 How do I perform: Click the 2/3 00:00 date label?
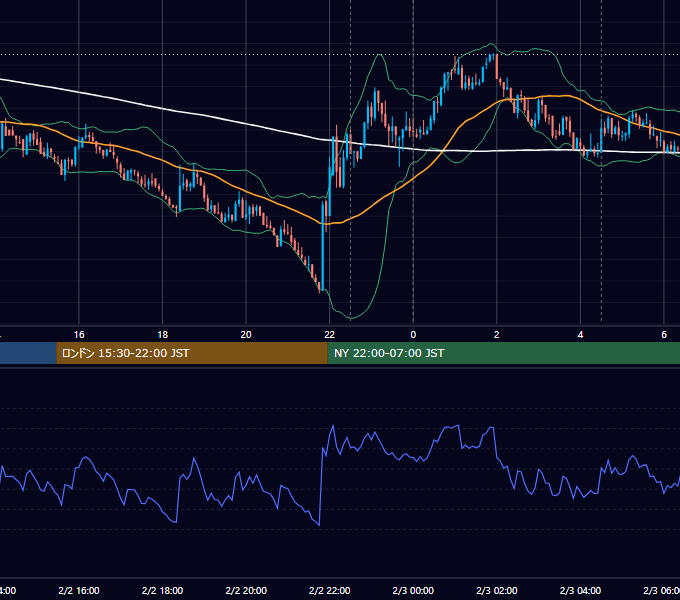pos(413,590)
